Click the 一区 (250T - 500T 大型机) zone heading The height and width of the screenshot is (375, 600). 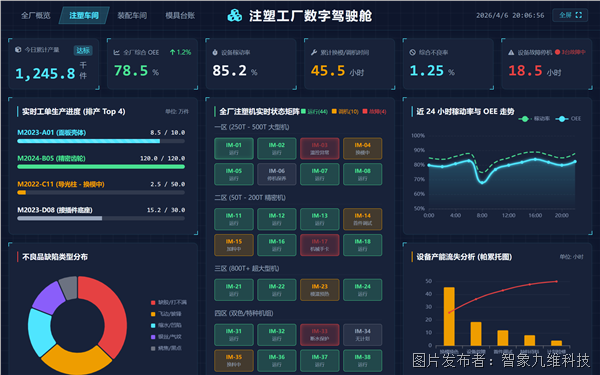(252, 127)
